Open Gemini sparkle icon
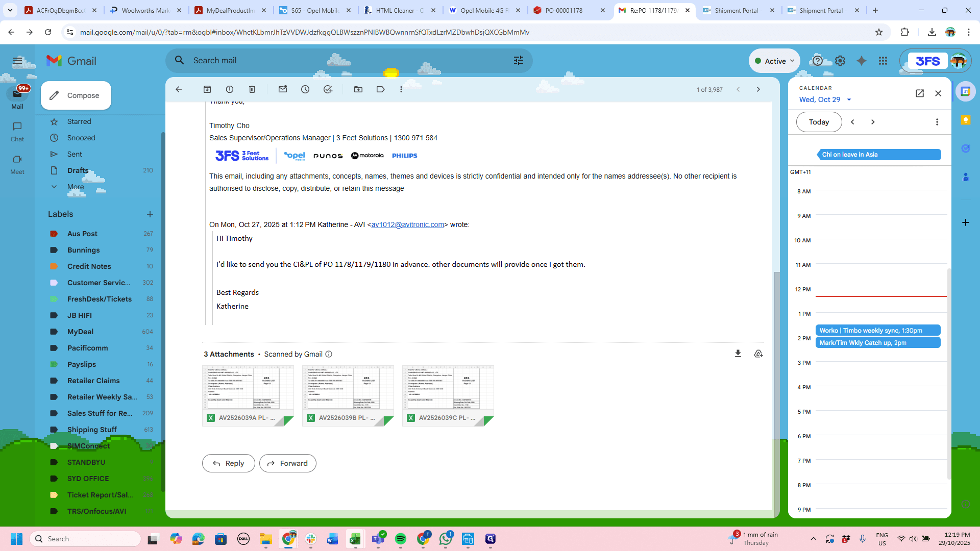The image size is (980, 551). click(862, 61)
